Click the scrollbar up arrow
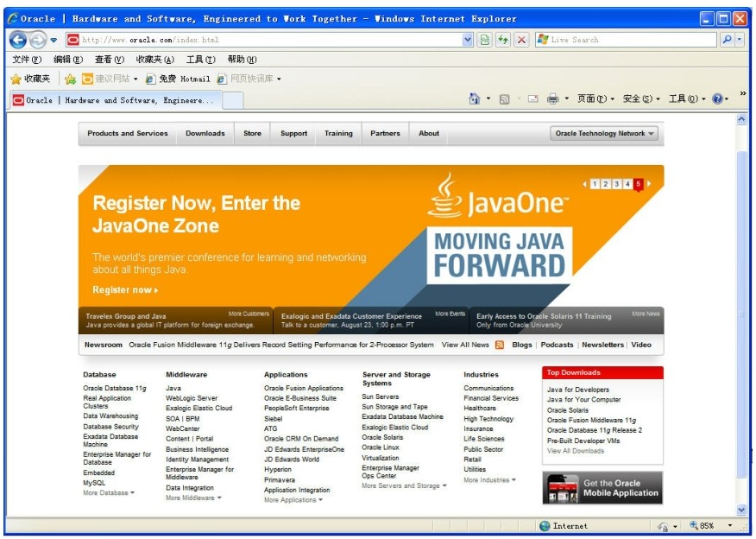 741,118
